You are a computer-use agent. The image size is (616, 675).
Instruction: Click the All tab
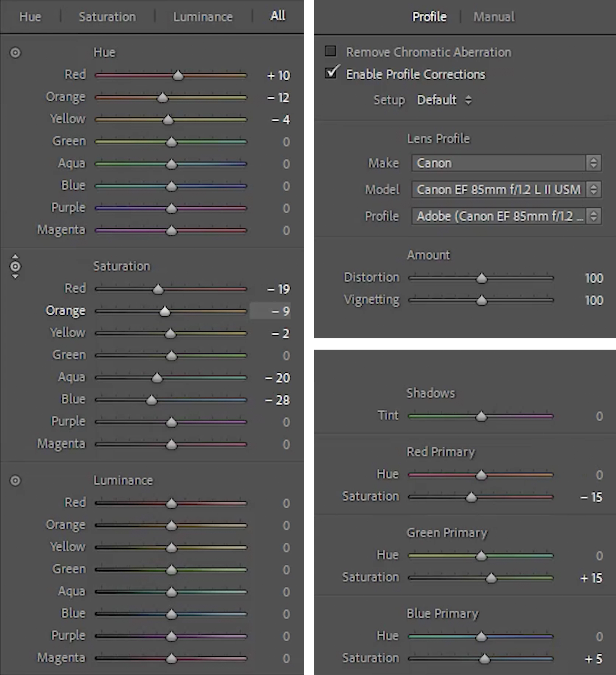coord(277,16)
